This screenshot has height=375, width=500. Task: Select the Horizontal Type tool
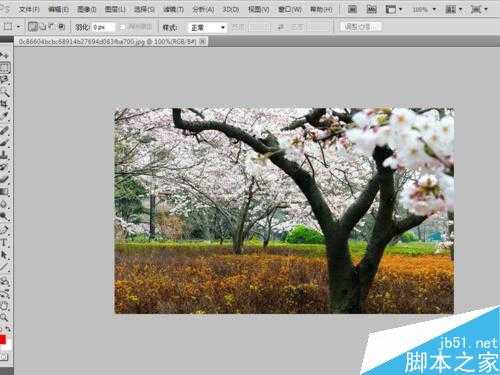coord(5,242)
